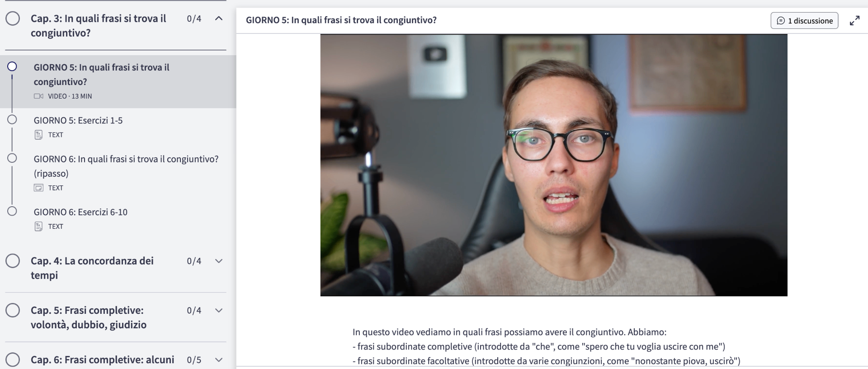Viewport: 868px width, 369px height.
Task: Toggle completion circle for Cap. 5
Action: pos(13,310)
